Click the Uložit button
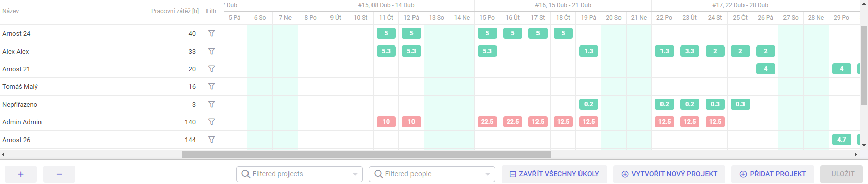868x184 pixels. pos(843,174)
